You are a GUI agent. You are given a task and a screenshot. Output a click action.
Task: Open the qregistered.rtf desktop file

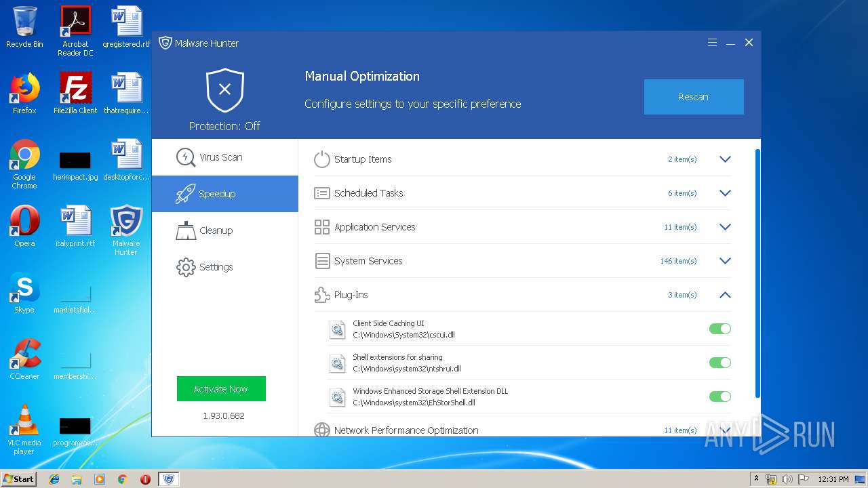(x=126, y=27)
